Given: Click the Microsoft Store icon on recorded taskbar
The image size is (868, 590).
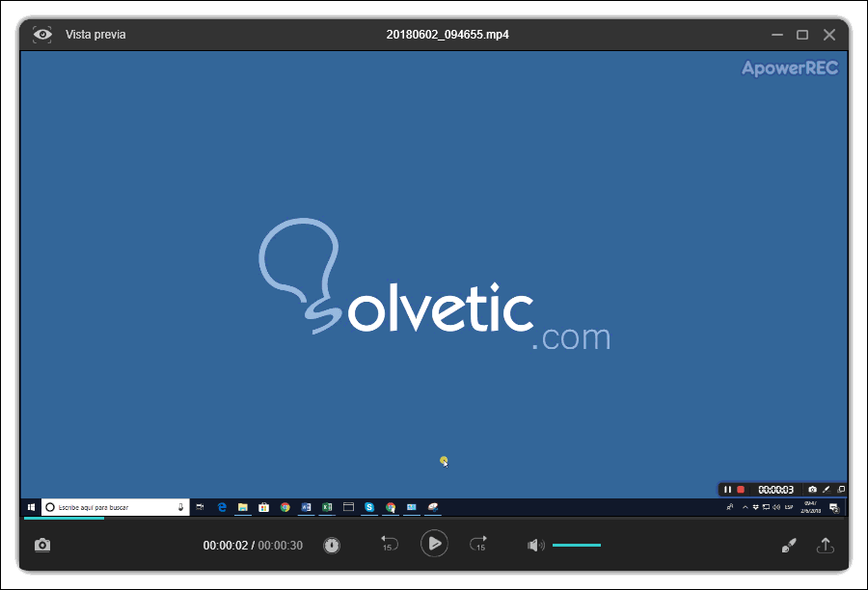Looking at the screenshot, I should point(263,507).
